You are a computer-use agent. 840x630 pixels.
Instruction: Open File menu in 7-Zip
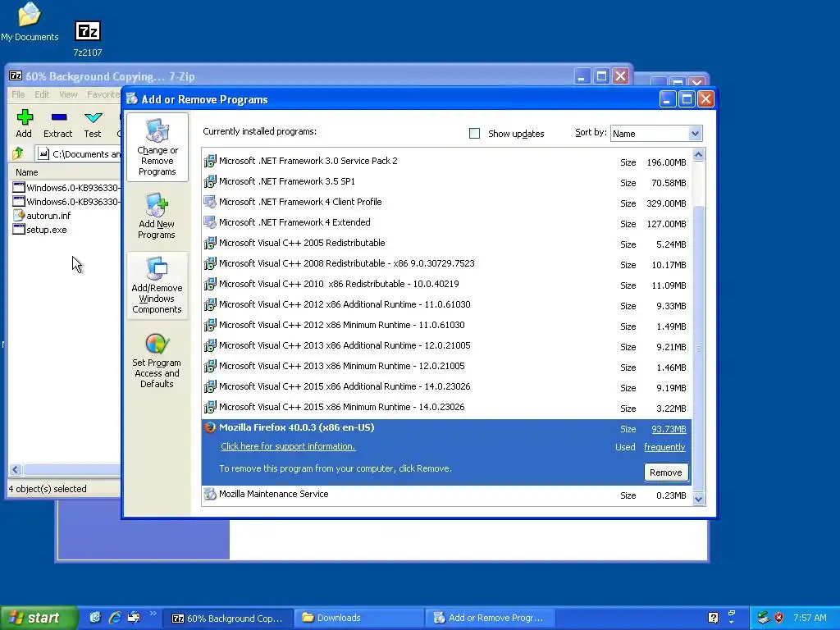(18, 94)
